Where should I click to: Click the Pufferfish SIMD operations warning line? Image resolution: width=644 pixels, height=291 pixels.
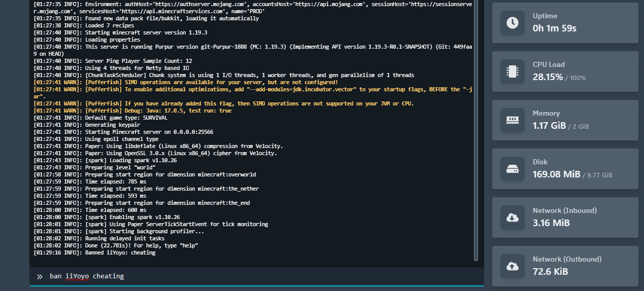(x=185, y=82)
